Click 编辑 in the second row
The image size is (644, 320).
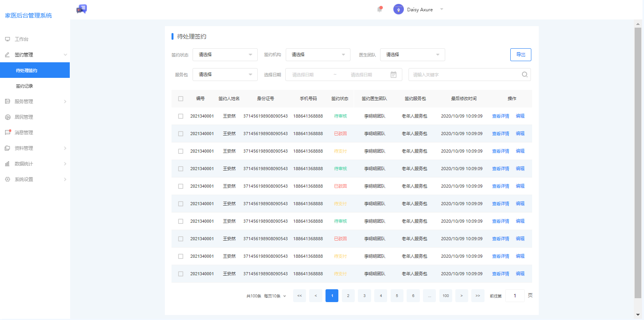coord(520,134)
